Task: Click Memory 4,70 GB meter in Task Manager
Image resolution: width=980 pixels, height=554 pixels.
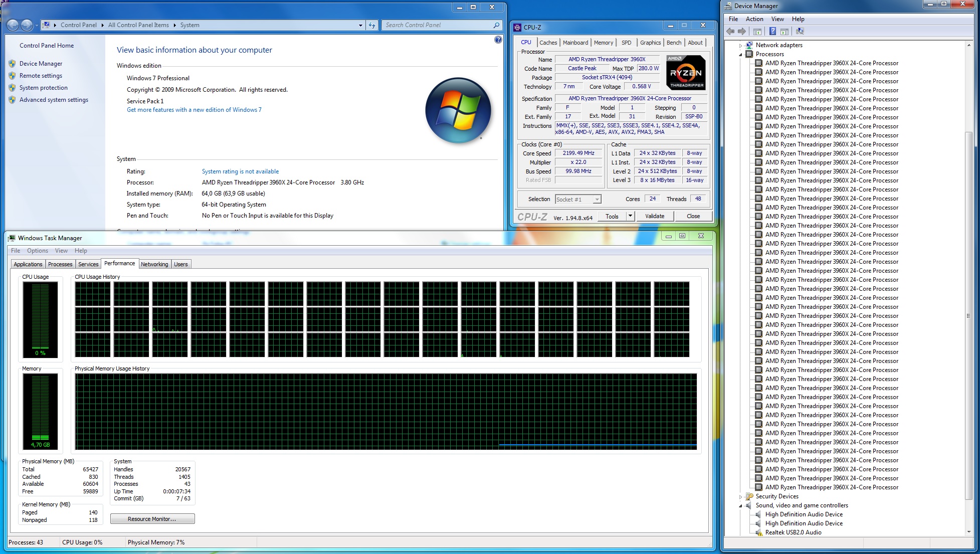Action: pyautogui.click(x=40, y=411)
